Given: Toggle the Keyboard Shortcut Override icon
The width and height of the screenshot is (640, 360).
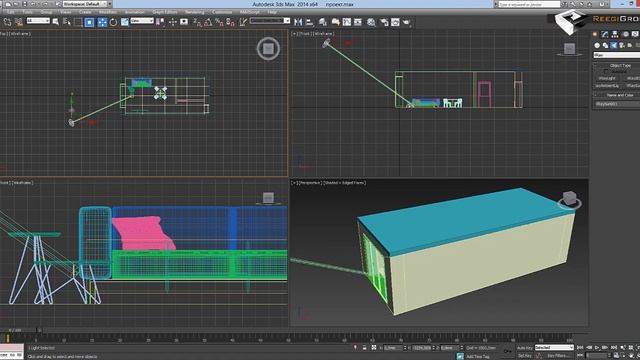Looking at the screenshot, I should pyautogui.click(x=184, y=22).
